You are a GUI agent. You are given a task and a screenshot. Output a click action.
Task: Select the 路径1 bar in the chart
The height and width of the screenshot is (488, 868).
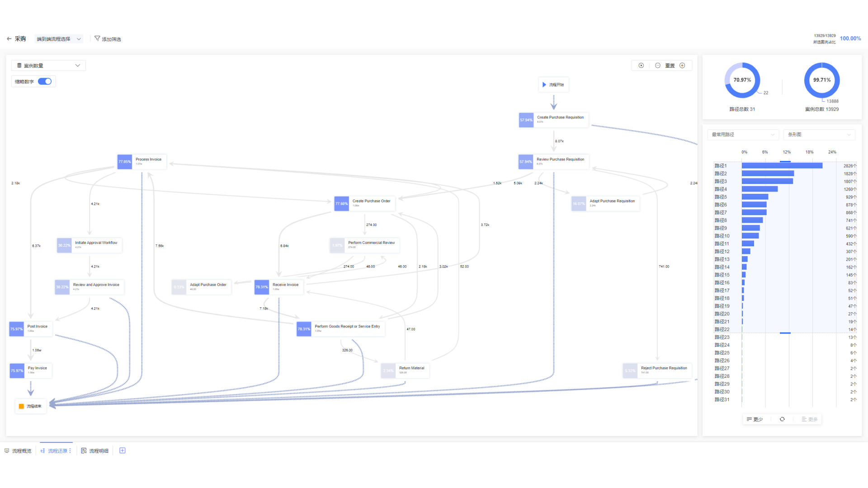pos(782,166)
